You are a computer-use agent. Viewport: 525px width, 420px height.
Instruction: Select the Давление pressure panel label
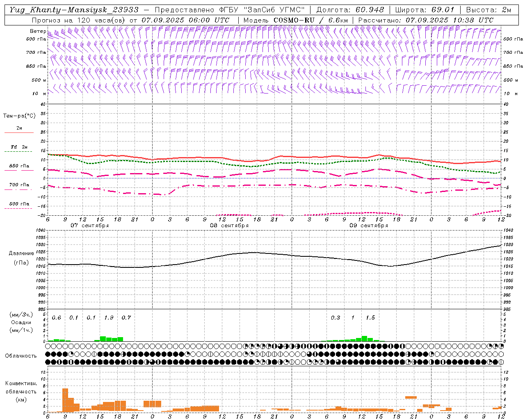[21, 253]
